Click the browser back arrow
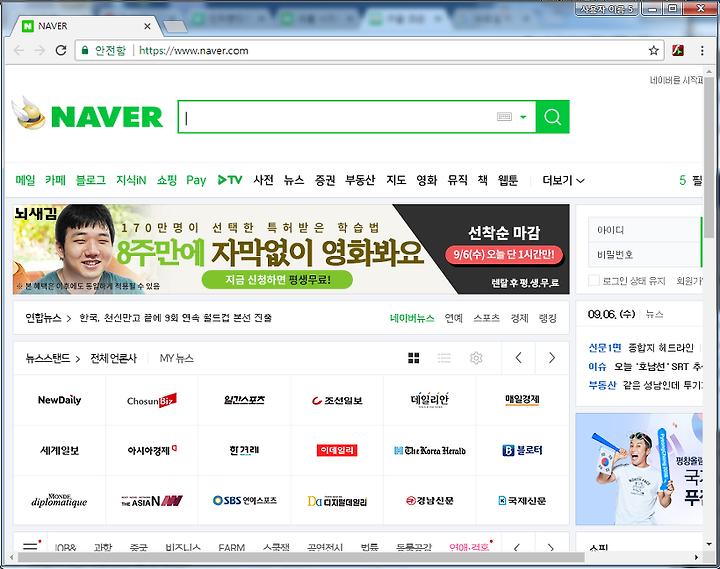720x569 pixels. point(18,51)
